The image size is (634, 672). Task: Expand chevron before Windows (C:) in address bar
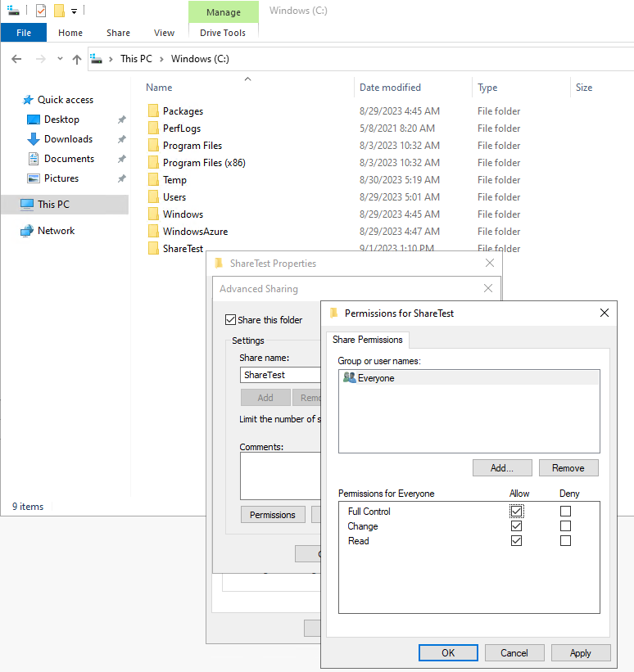pyautogui.click(x=161, y=59)
